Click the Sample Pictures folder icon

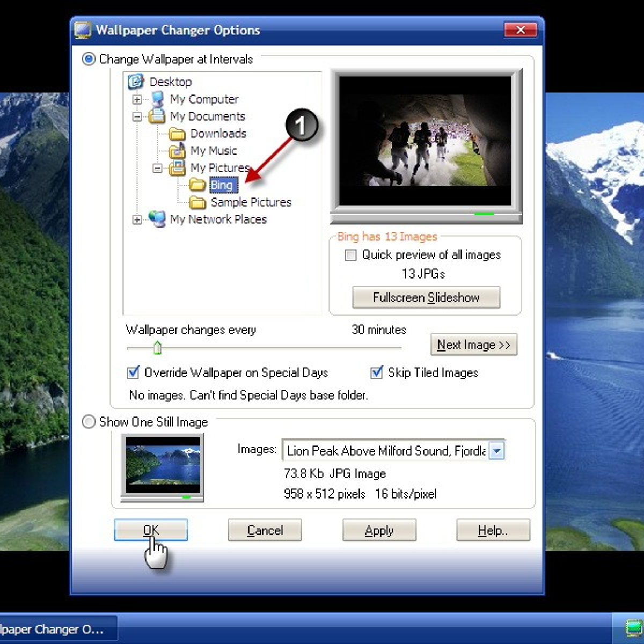[197, 202]
